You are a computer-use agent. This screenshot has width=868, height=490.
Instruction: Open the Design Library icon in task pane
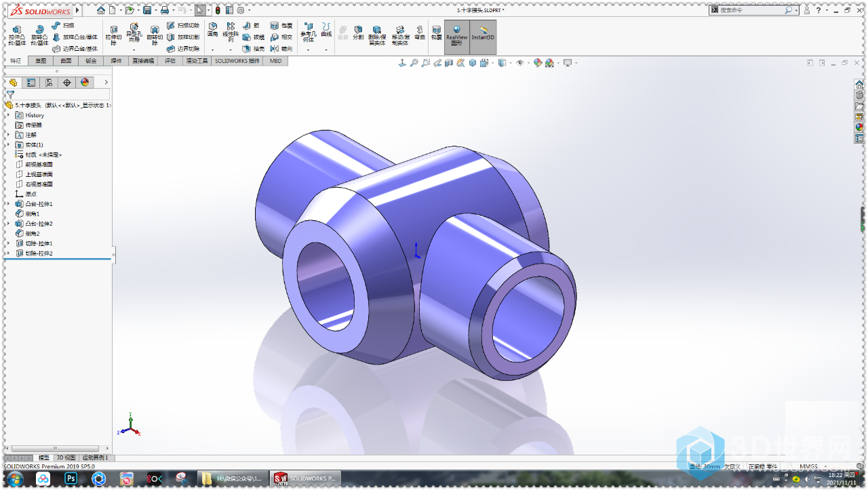click(859, 96)
